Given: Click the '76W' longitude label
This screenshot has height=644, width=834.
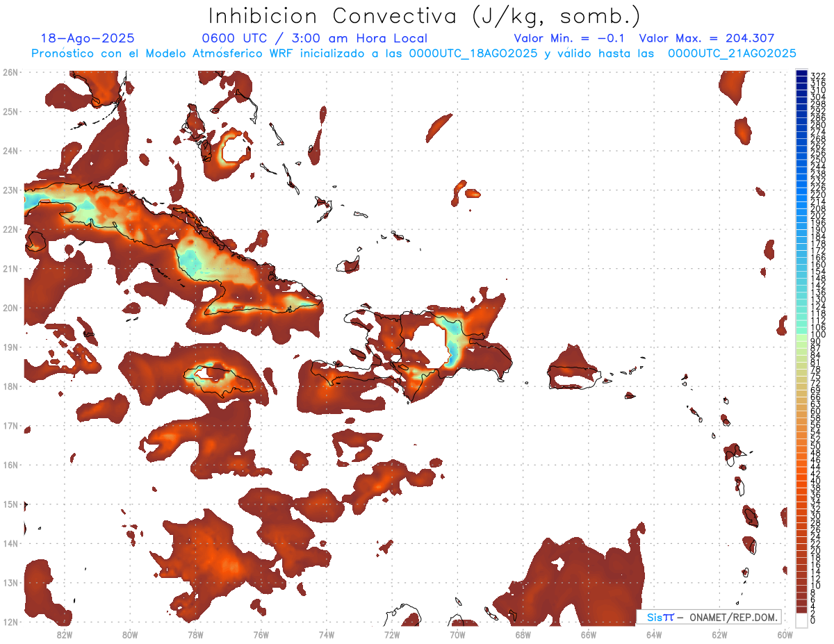Looking at the screenshot, I should click(261, 634).
